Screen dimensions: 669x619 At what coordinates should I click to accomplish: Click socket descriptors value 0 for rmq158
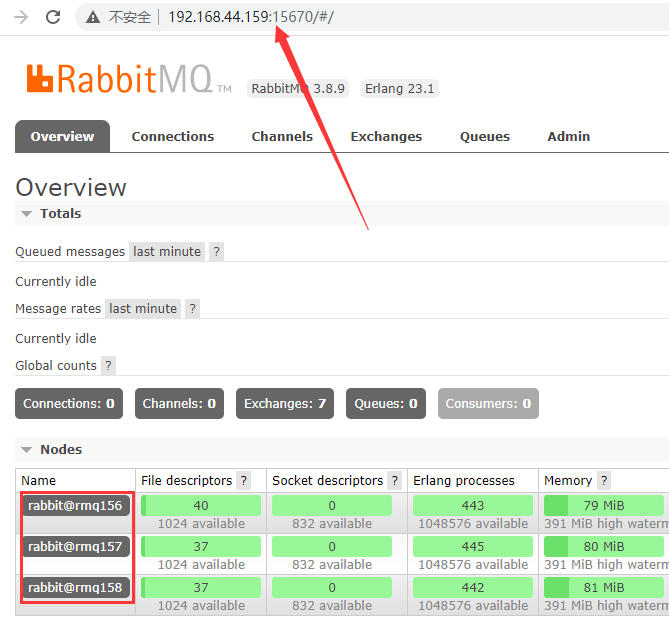[332, 587]
